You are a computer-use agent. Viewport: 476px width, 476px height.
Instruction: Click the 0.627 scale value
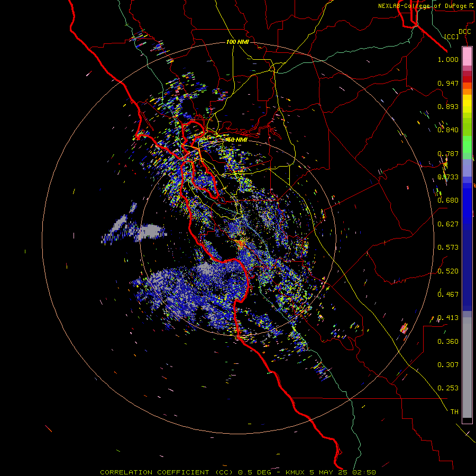[x=448, y=224]
